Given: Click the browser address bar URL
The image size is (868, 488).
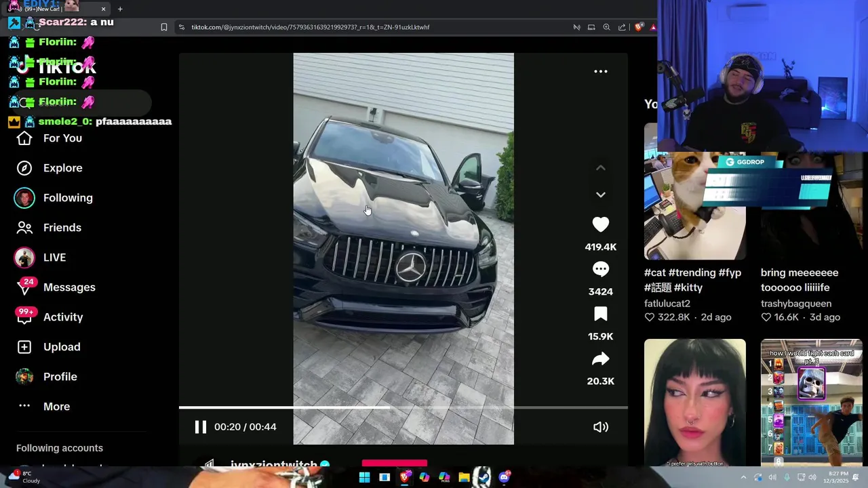Looking at the screenshot, I should point(311,27).
